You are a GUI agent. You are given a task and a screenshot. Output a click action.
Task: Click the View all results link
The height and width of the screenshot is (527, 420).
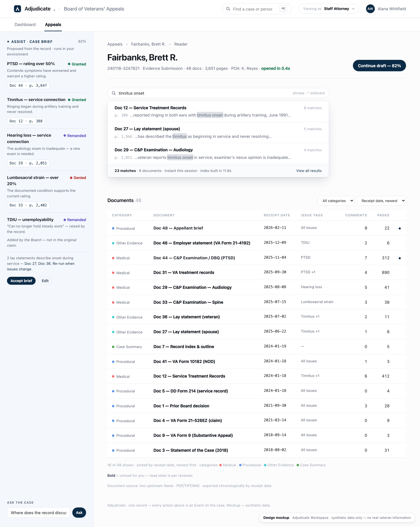[309, 171]
